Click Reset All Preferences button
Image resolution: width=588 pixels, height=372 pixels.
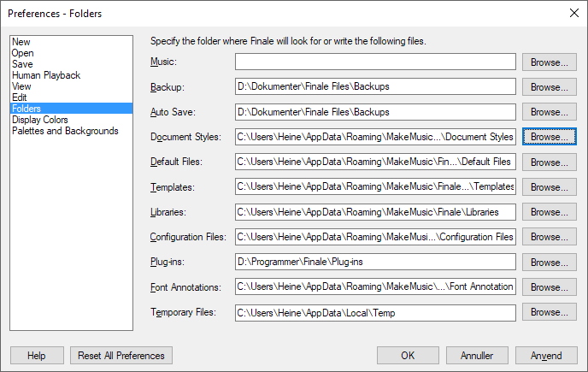(x=121, y=356)
